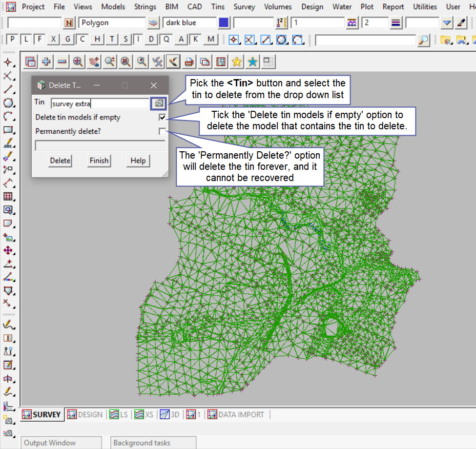Click the yellow star icon in view toolbar
The width and height of the screenshot is (476, 449).
tap(237, 61)
